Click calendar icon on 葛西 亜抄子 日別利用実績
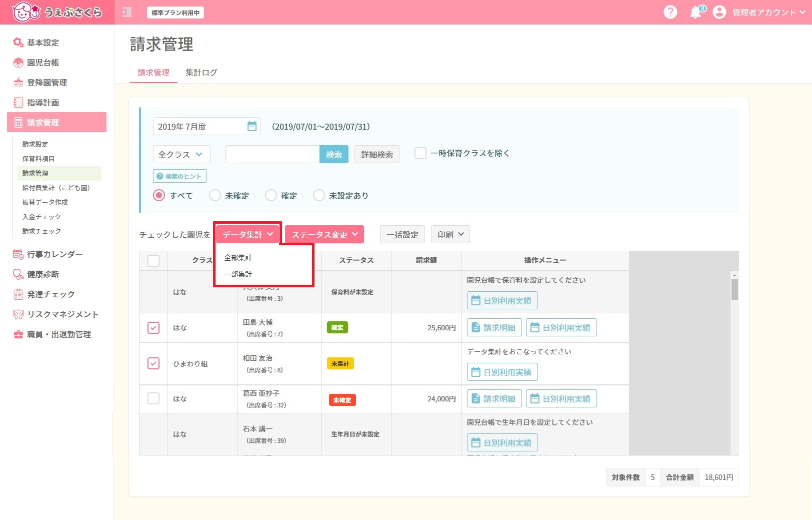The image size is (812, 520). pyautogui.click(x=535, y=399)
